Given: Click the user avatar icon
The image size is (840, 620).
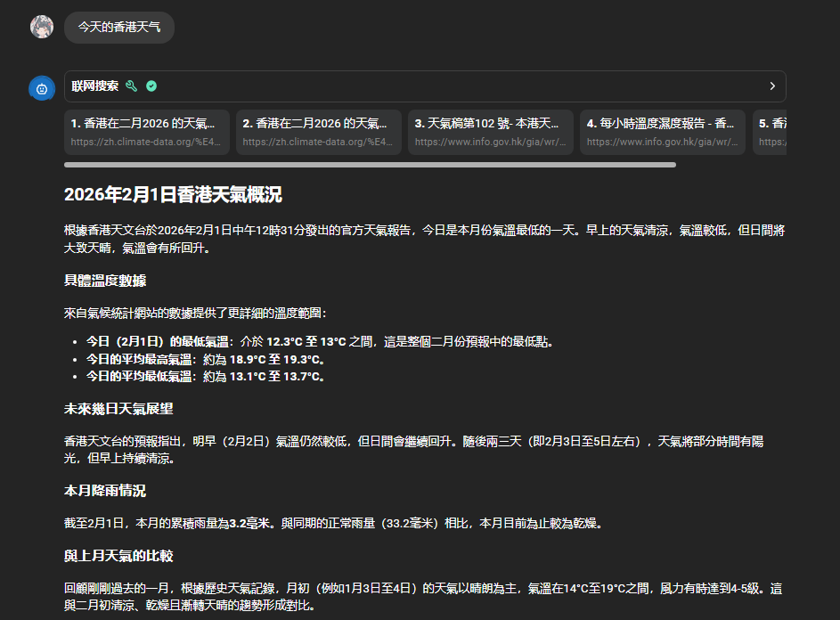Looking at the screenshot, I should point(42,27).
